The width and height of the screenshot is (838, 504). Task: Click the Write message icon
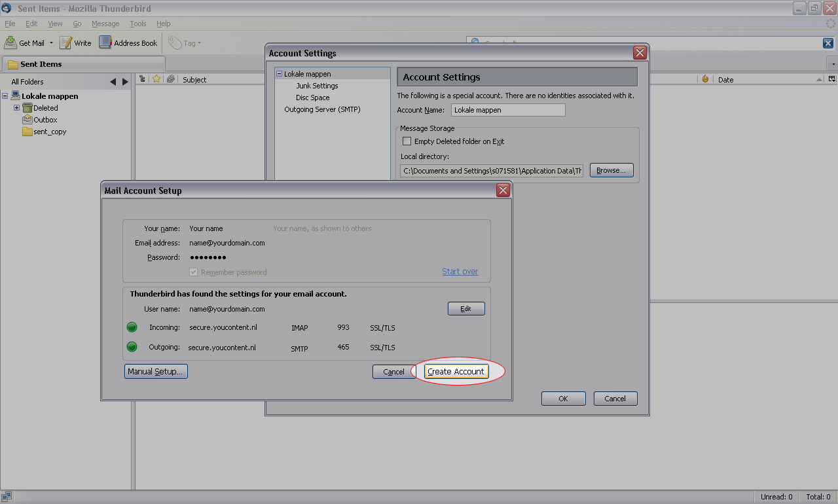click(66, 43)
